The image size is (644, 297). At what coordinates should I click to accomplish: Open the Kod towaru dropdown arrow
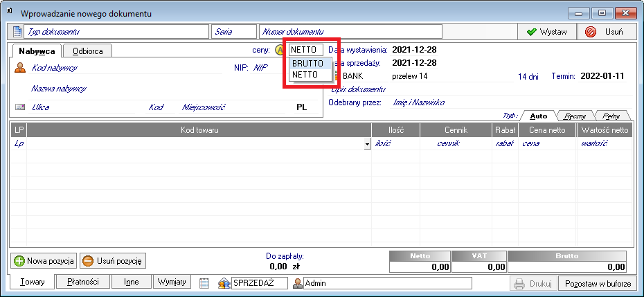click(x=366, y=144)
